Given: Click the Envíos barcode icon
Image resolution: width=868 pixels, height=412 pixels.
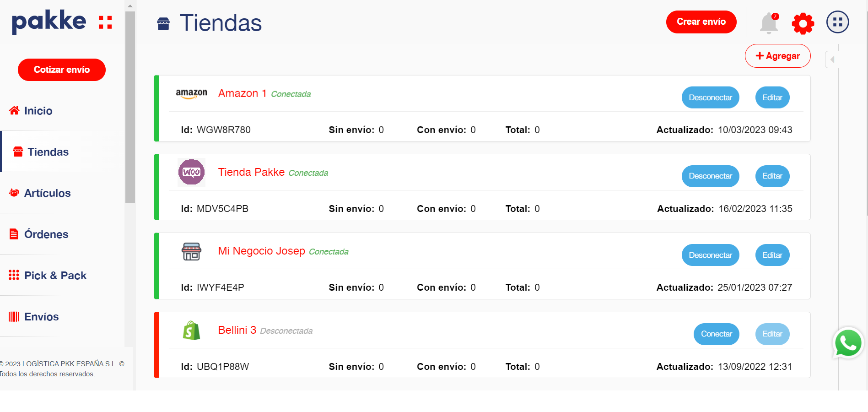Looking at the screenshot, I should (14, 316).
